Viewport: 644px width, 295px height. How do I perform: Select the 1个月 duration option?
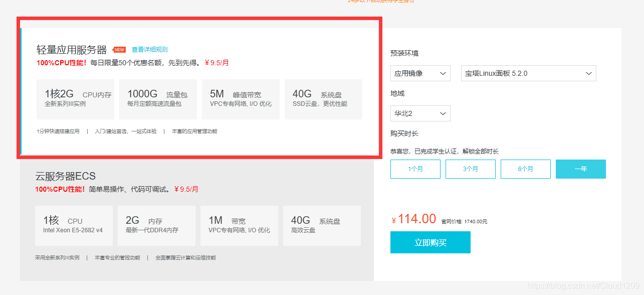click(x=415, y=169)
